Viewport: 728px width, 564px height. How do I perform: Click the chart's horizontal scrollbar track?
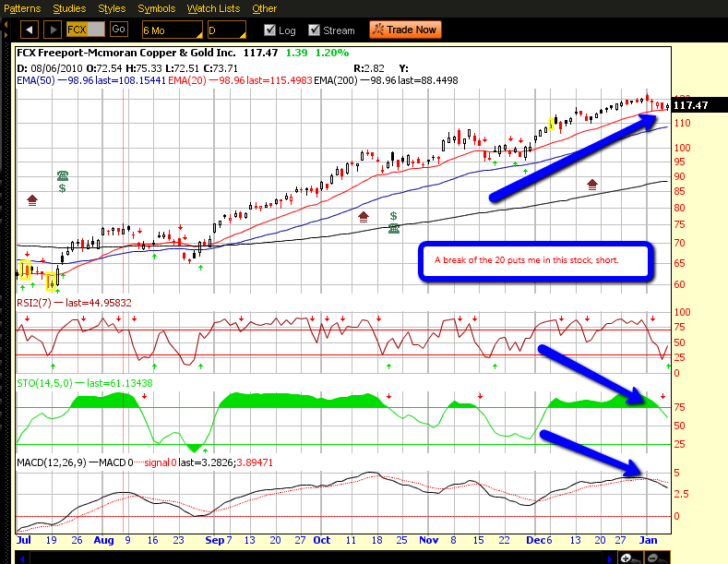point(316,558)
